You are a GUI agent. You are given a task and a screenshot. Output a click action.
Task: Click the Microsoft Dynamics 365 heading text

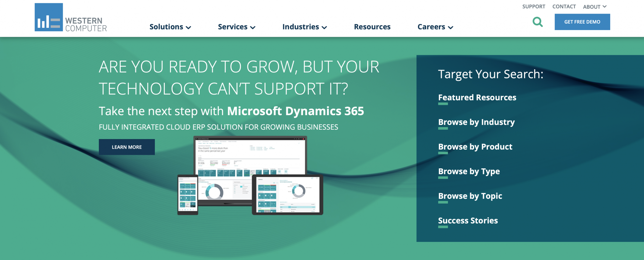[x=295, y=111]
